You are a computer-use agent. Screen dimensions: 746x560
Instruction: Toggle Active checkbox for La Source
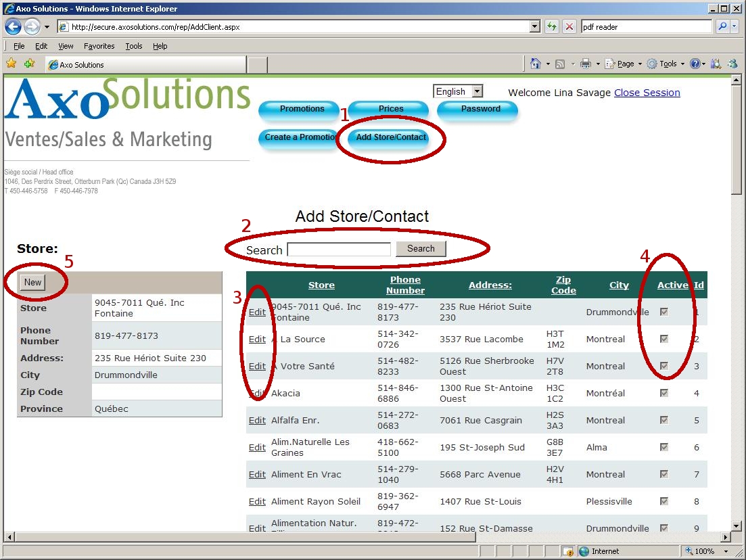tap(664, 339)
